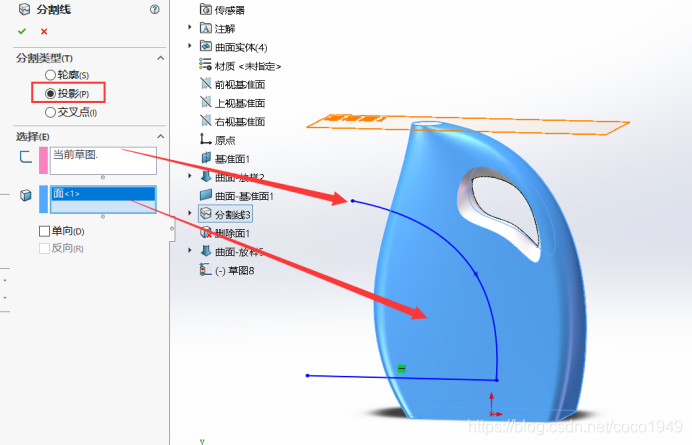Select 面<1> in faces list
Image resolution: width=692 pixels, height=445 pixels.
(103, 193)
